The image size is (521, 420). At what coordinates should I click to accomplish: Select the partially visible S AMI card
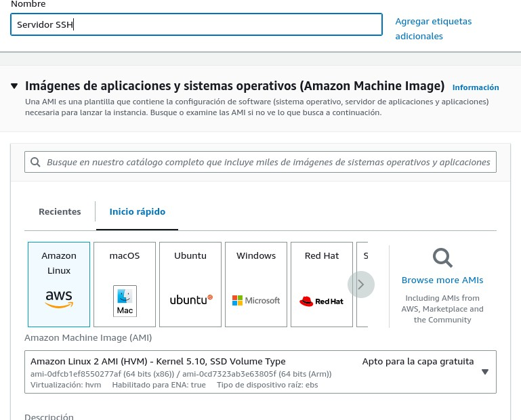click(362, 285)
